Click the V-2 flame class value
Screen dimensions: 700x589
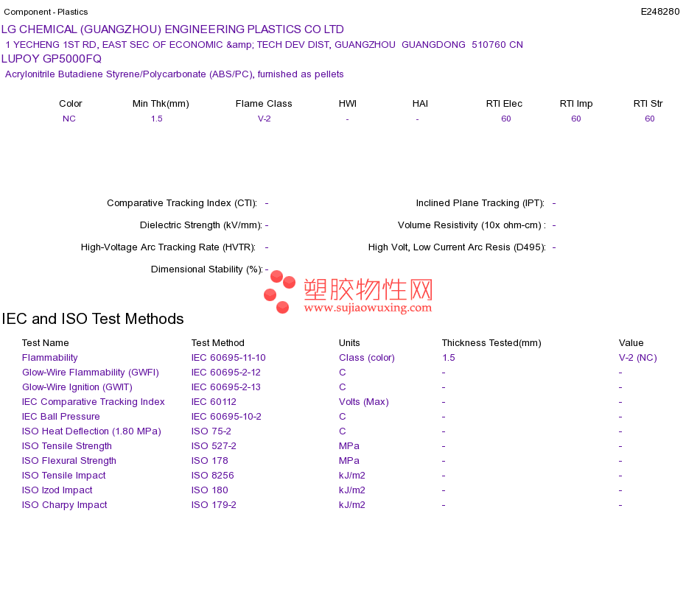pos(265,119)
